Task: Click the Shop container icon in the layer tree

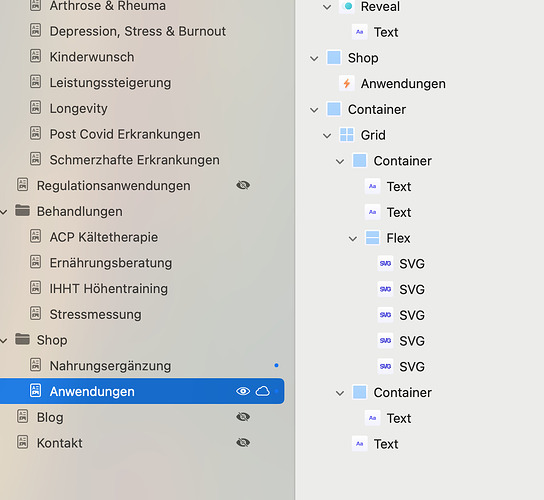Action: pos(334,58)
